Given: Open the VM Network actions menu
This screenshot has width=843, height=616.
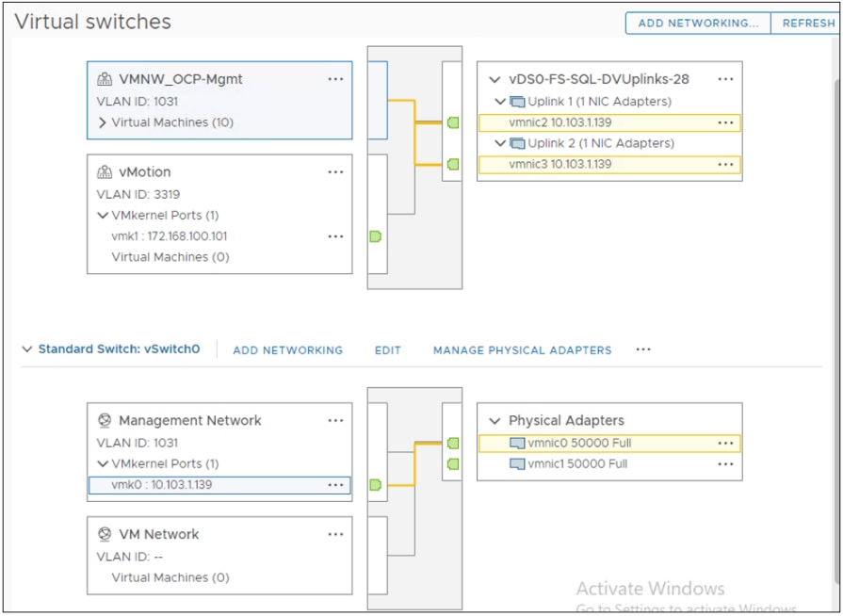Looking at the screenshot, I should [336, 534].
